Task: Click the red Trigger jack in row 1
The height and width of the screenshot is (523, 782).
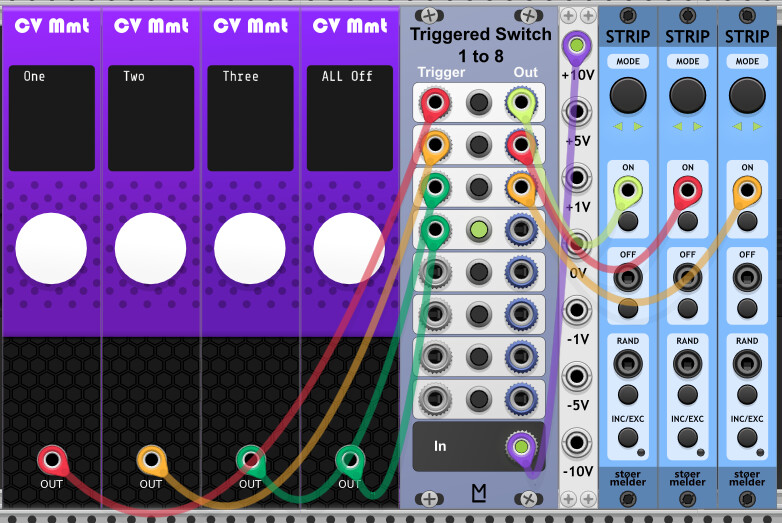Action: [435, 103]
